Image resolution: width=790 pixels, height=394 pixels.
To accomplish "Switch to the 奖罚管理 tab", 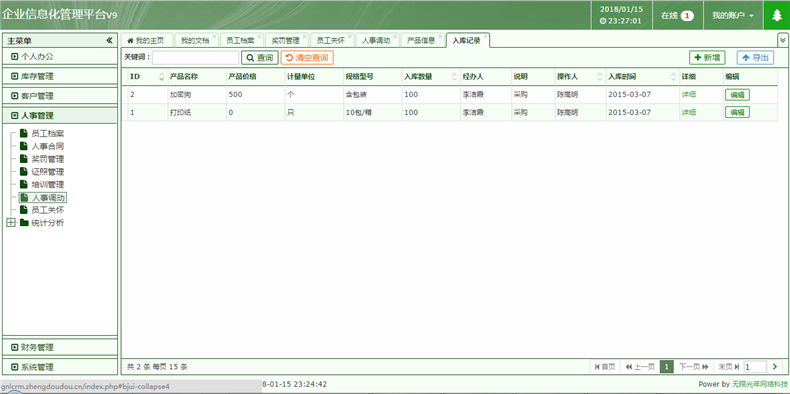I will (285, 41).
